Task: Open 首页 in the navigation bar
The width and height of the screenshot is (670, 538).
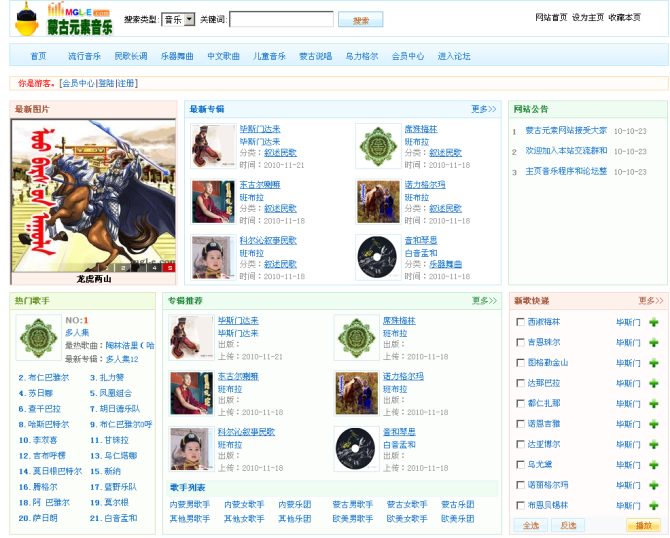Action: (x=38, y=56)
